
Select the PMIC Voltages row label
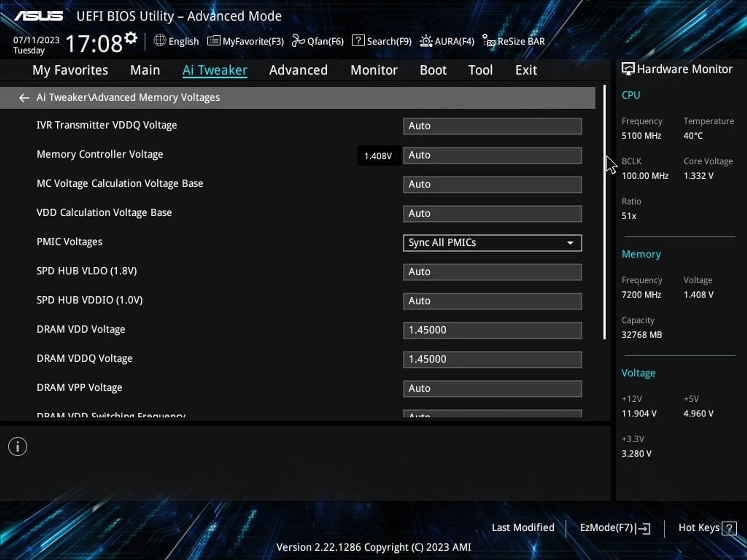coord(69,242)
